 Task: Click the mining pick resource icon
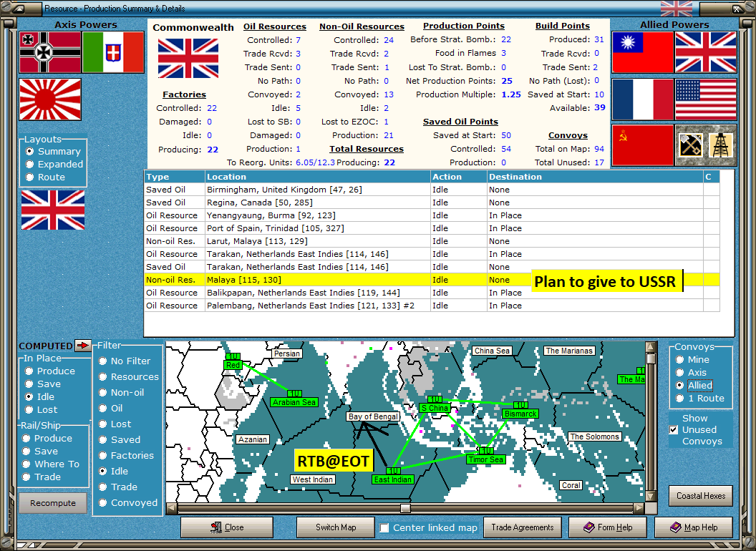(x=690, y=145)
